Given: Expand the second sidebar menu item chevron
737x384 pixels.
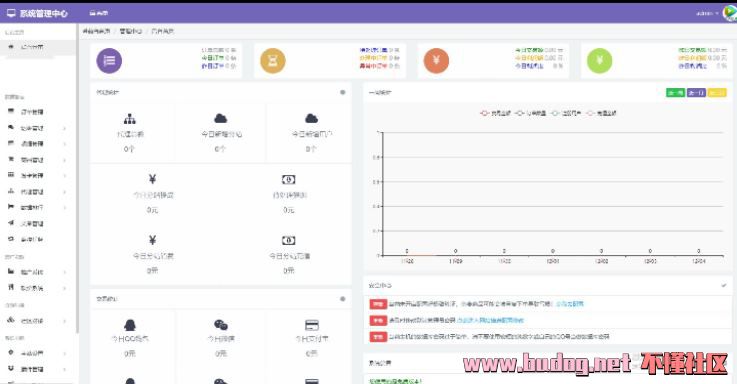Looking at the screenshot, I should 64,128.
